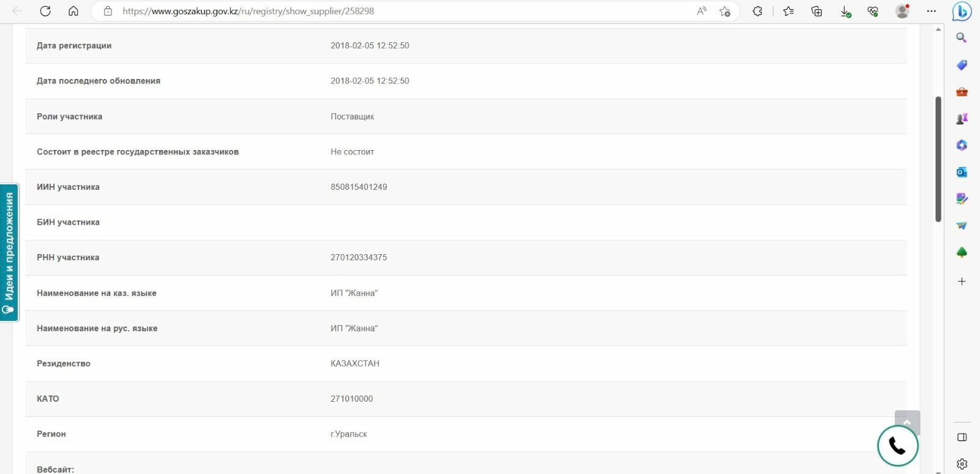
Task: Click the address bar URL field
Action: pos(398,11)
